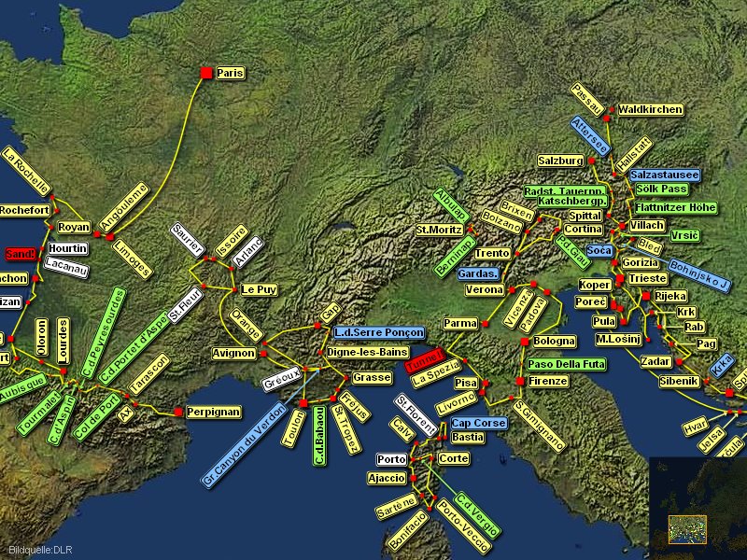The image size is (747, 560).
Task: Select the red marker left of Firenze
Action: pyautogui.click(x=519, y=381)
